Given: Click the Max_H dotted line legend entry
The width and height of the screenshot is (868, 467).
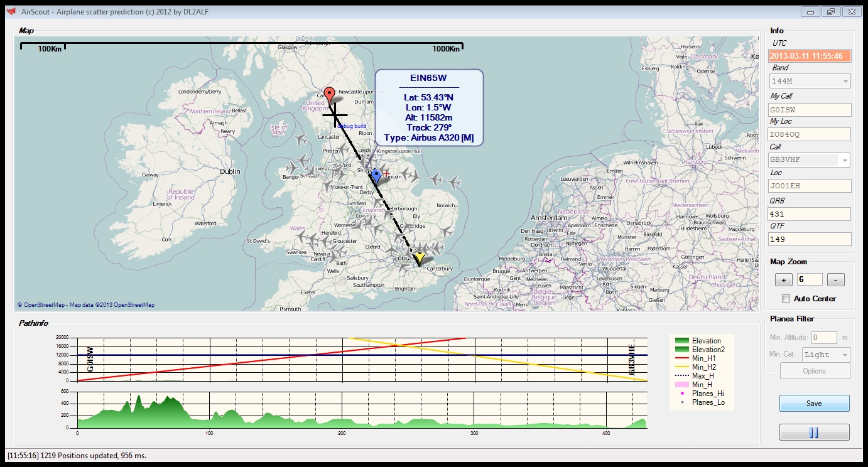Looking at the screenshot, I should click(x=693, y=376).
